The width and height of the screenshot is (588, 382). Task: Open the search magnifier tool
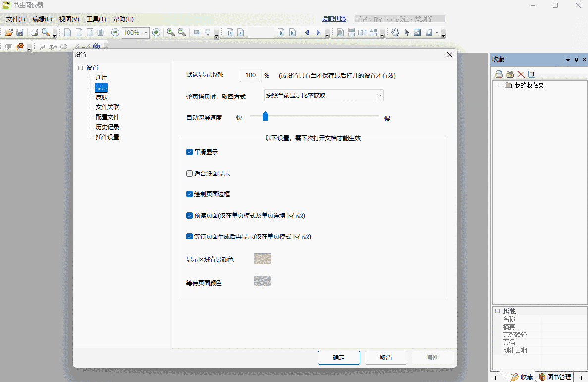point(45,32)
